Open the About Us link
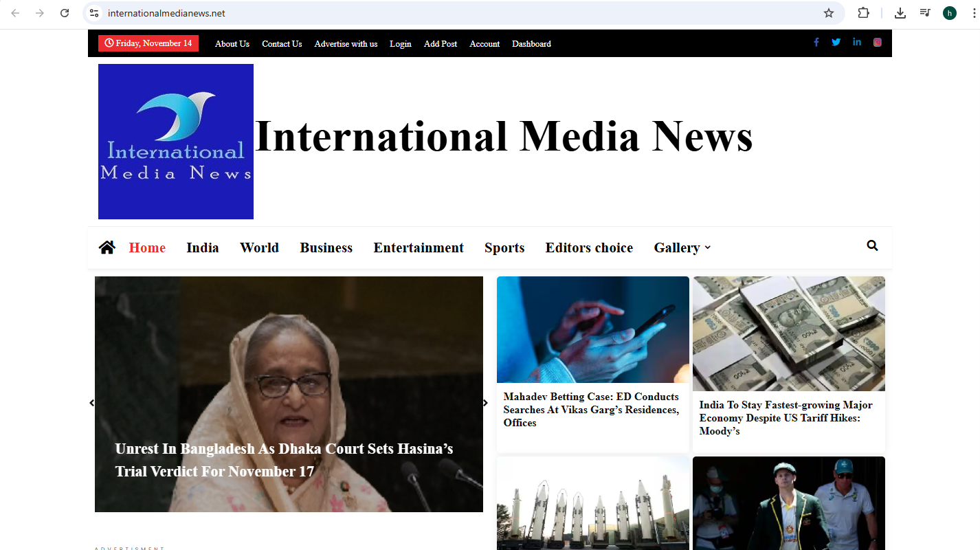This screenshot has height=550, width=980. tap(232, 43)
